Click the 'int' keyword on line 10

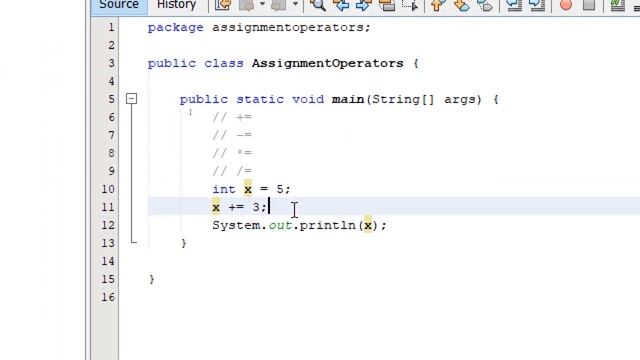click(x=224, y=189)
